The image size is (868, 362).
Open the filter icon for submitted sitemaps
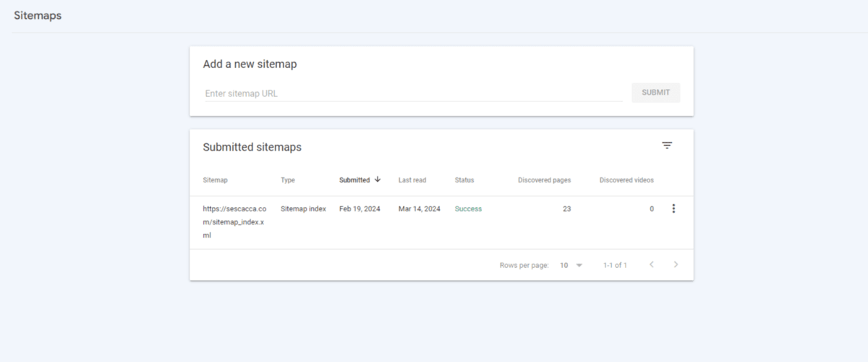coord(667,146)
